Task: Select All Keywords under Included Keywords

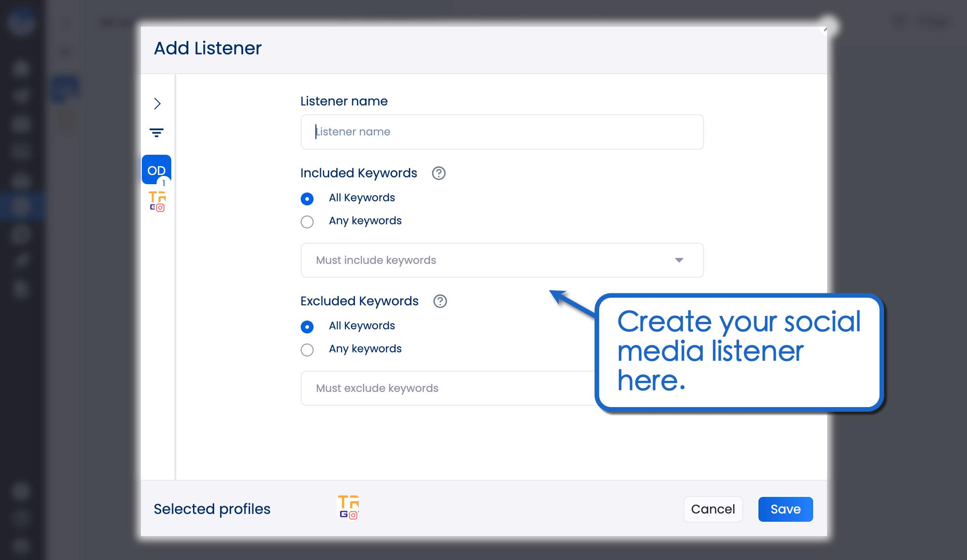Action: tap(307, 198)
